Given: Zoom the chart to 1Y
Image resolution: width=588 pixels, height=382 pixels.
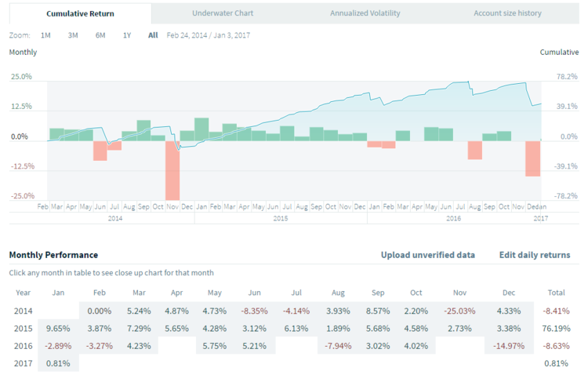Looking at the screenshot, I should point(127,35).
